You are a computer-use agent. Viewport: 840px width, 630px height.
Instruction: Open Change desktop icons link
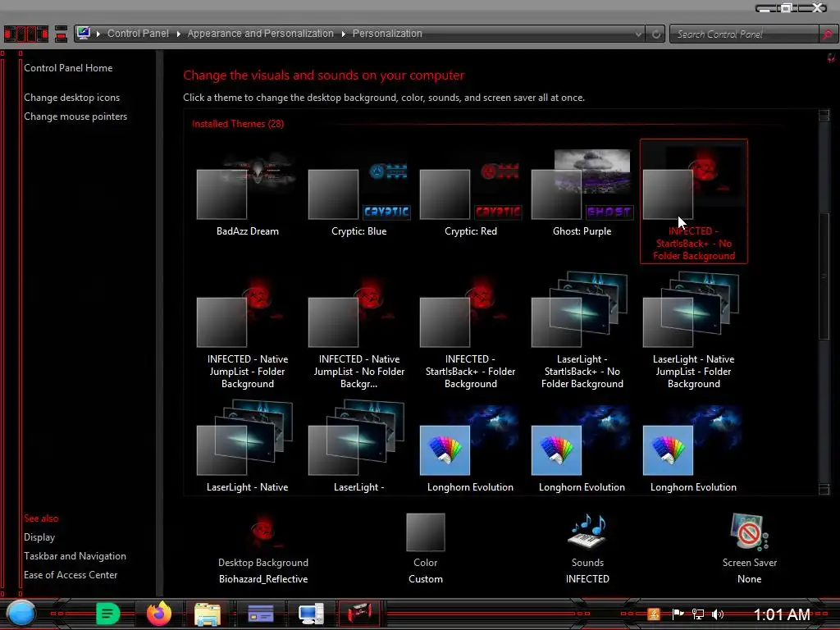click(x=72, y=98)
